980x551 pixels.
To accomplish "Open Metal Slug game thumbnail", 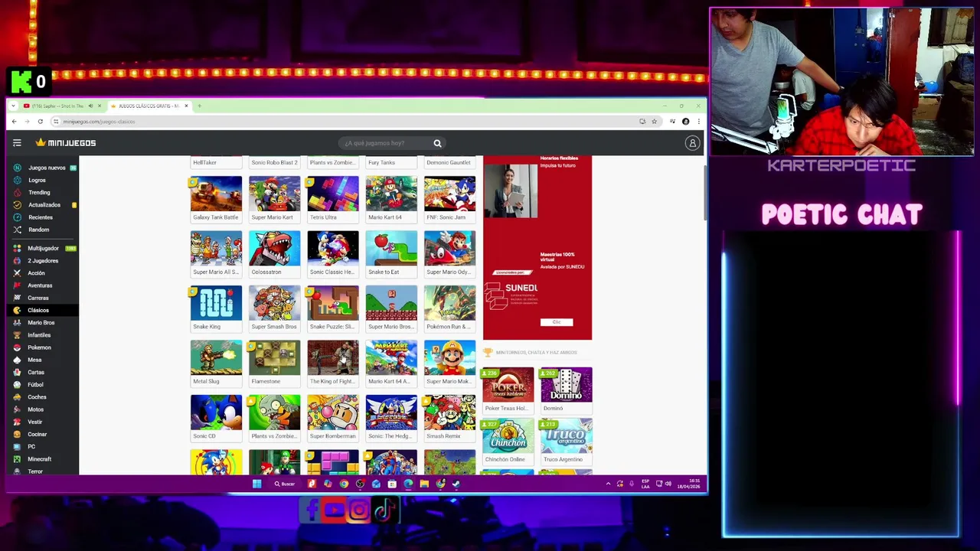I will pos(216,358).
